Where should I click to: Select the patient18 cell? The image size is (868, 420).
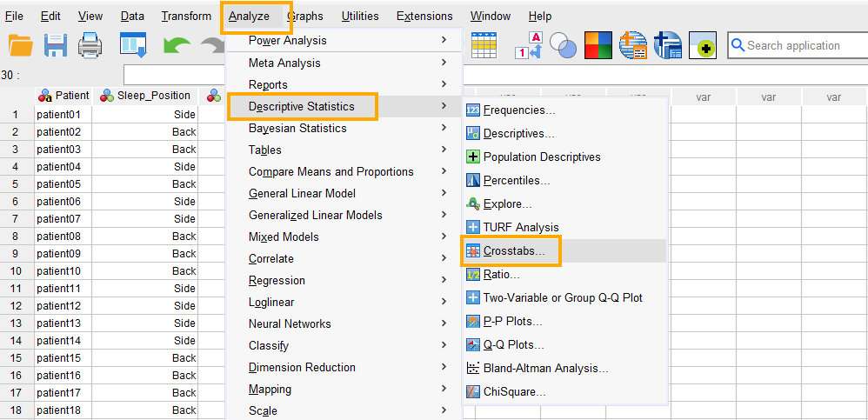(63, 410)
